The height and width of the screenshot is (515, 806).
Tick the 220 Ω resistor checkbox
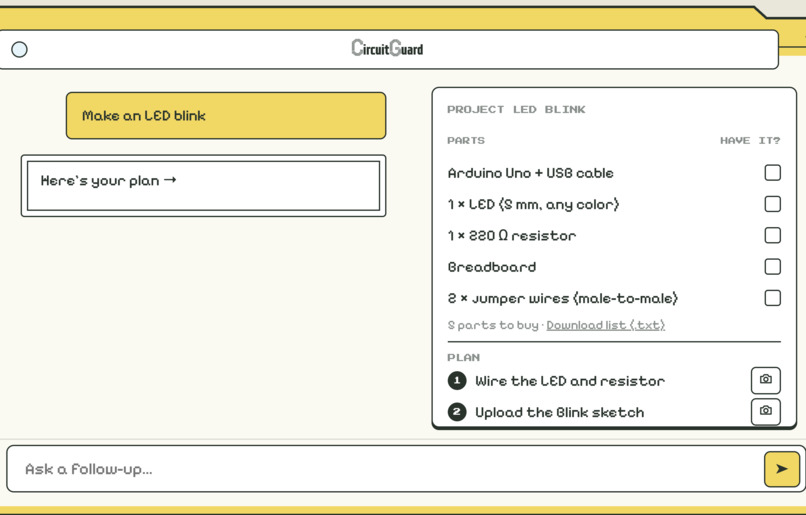(773, 235)
